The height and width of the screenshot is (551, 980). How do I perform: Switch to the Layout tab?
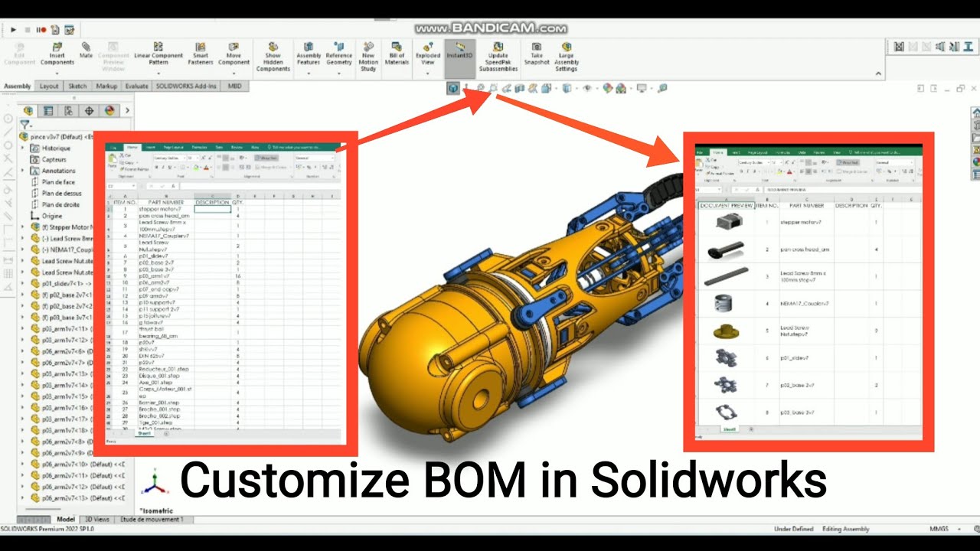click(49, 86)
